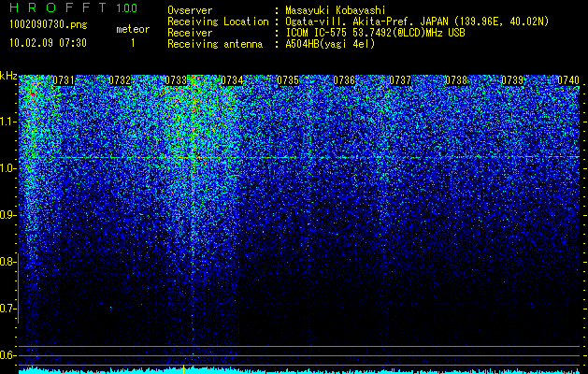588x374 pixels.
Task: Click the date 10.02.09 07:30
Action: pos(48,43)
